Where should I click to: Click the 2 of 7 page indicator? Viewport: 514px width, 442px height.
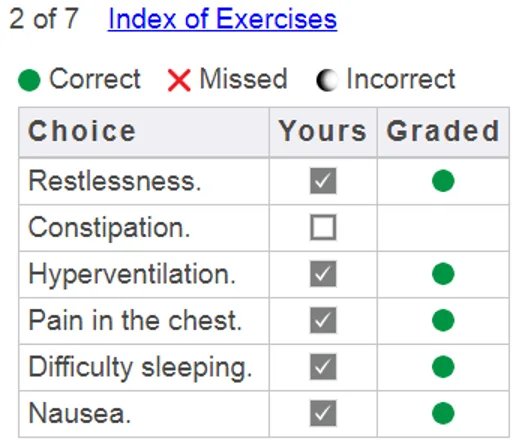[44, 19]
